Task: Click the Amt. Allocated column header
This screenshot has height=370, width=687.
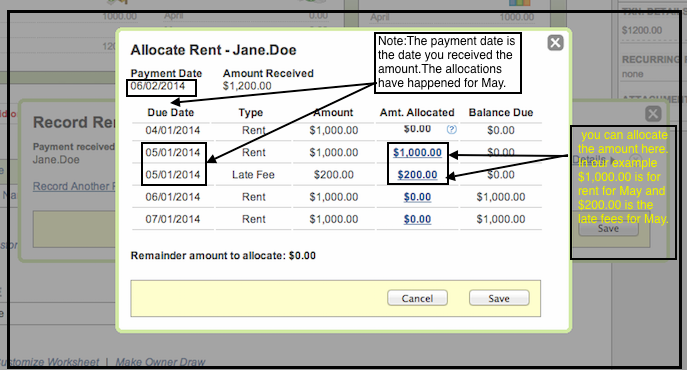Action: pyautogui.click(x=417, y=113)
